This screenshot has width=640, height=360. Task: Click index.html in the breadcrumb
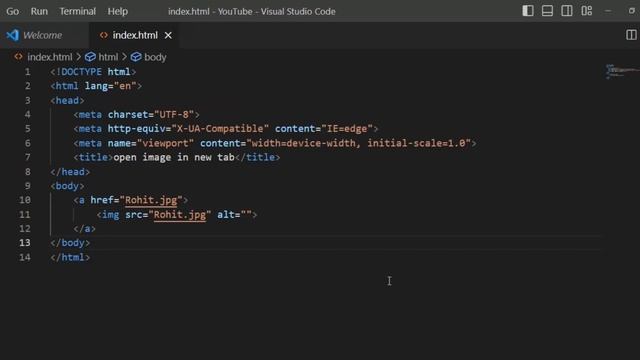(49, 57)
